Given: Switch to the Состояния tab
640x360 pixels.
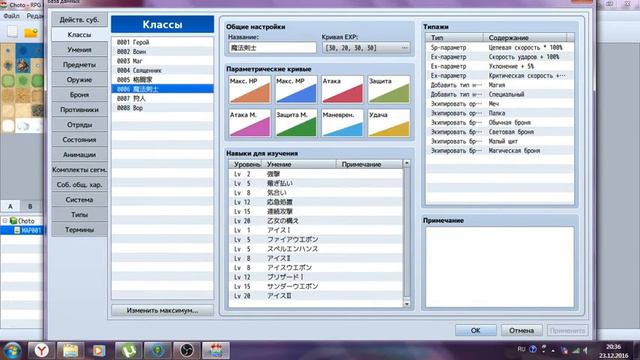Looking at the screenshot, I should click(80, 140).
